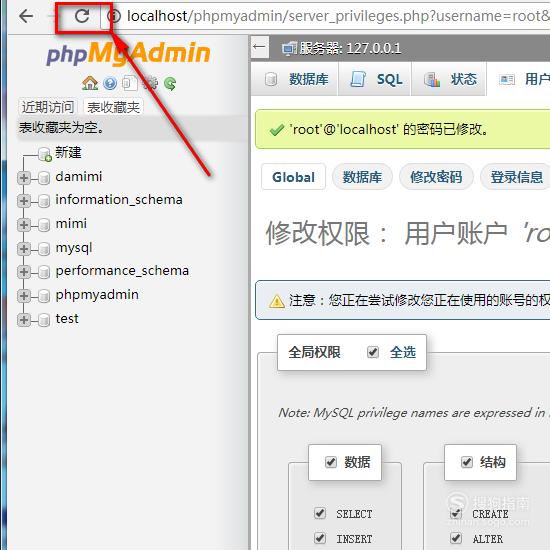Switch to the Global privileges sub-tab

click(293, 177)
